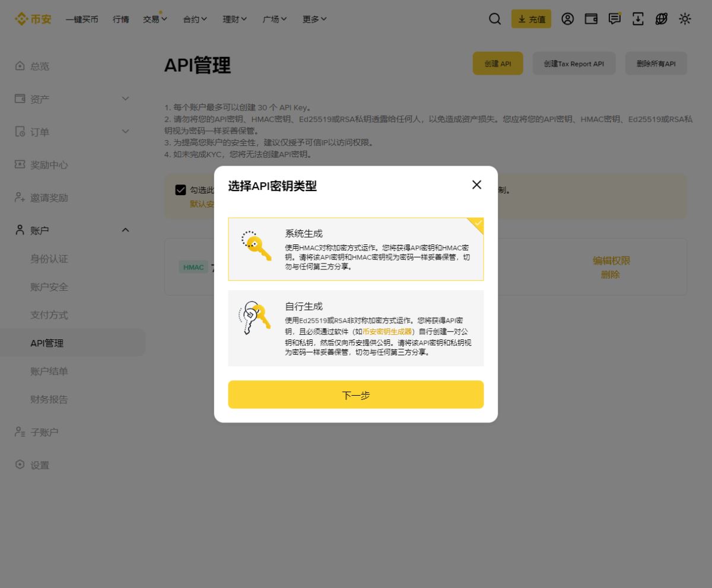Viewport: 712px width, 588px height.
Task: Switch theme using the sun icon
Action: (x=685, y=18)
